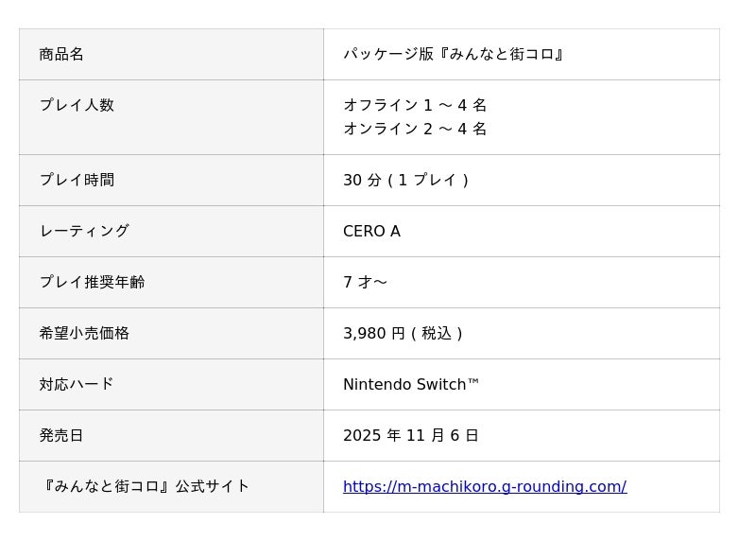Click the 2025 年 11 月 6 日 release date
756x541 pixels.
point(410,436)
